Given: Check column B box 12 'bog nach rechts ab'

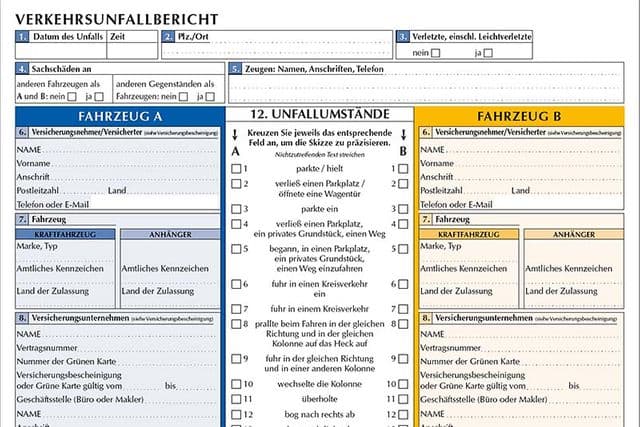Looking at the screenshot, I should [403, 415].
